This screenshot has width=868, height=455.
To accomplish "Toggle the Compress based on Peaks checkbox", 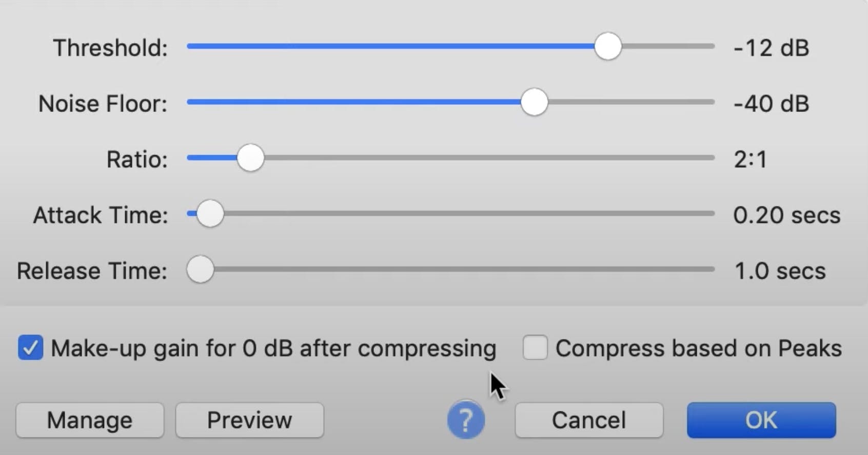I will point(535,348).
